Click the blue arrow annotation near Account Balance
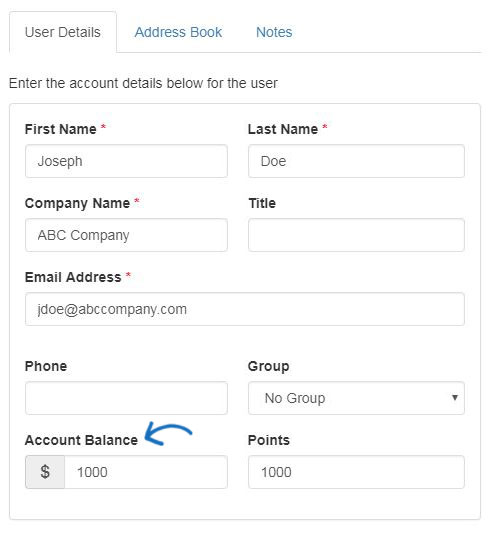The height and width of the screenshot is (533, 500). 168,433
